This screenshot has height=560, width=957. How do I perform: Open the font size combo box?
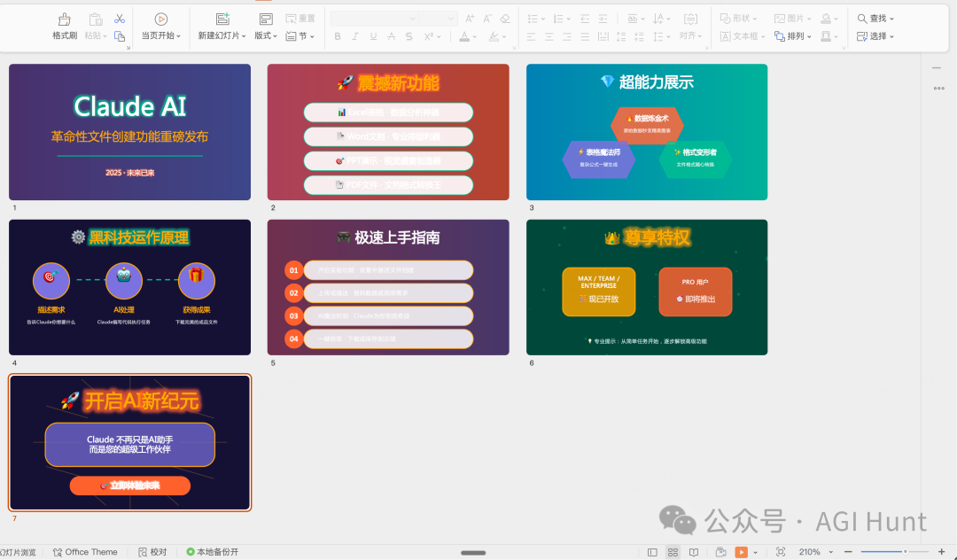coord(438,19)
